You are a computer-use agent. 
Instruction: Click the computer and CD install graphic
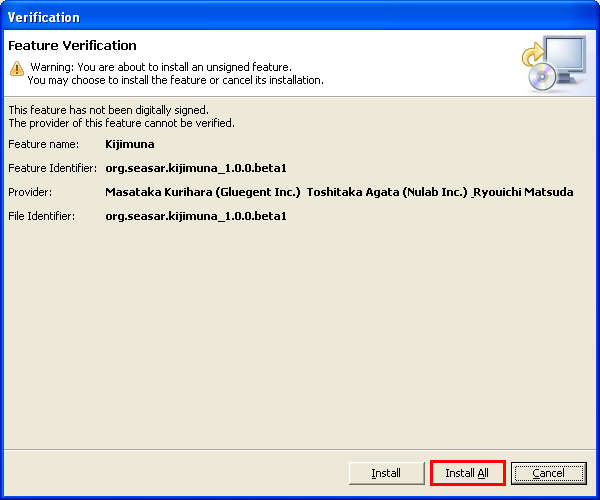pyautogui.click(x=553, y=63)
